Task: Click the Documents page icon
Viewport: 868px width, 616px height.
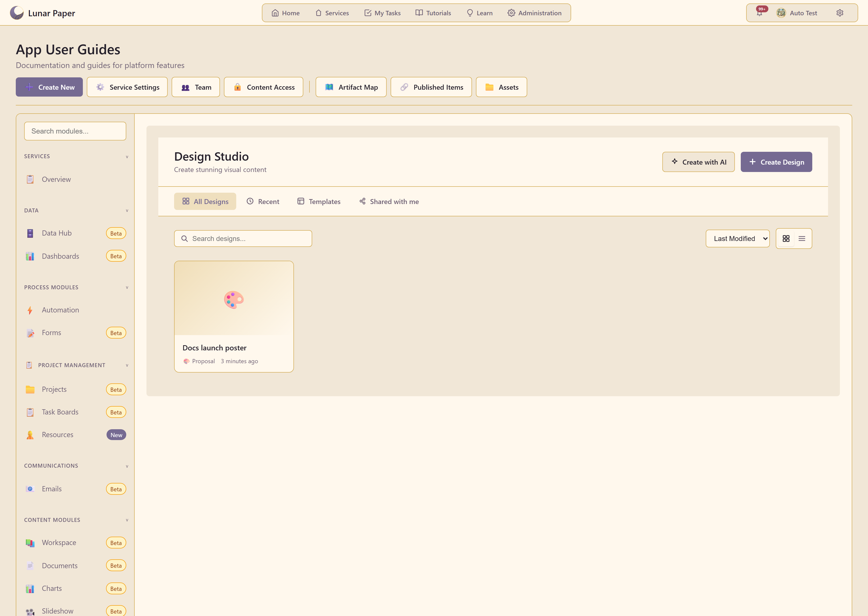Action: point(30,566)
